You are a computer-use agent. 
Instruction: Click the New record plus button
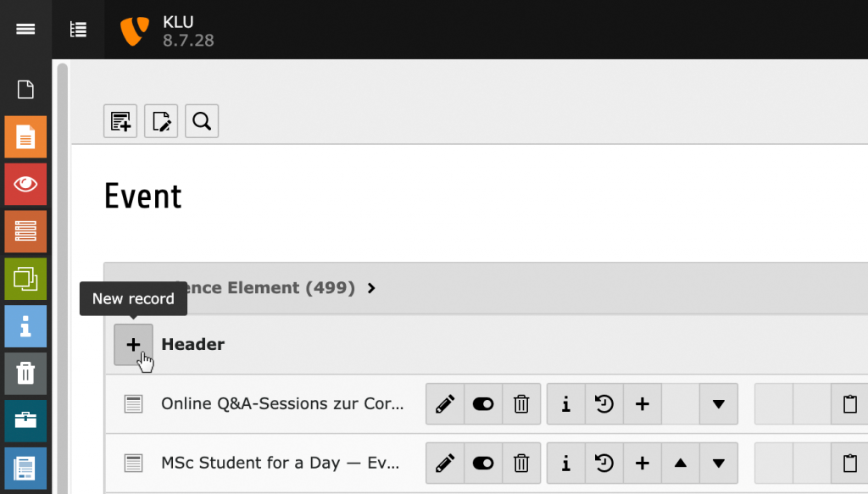point(133,345)
